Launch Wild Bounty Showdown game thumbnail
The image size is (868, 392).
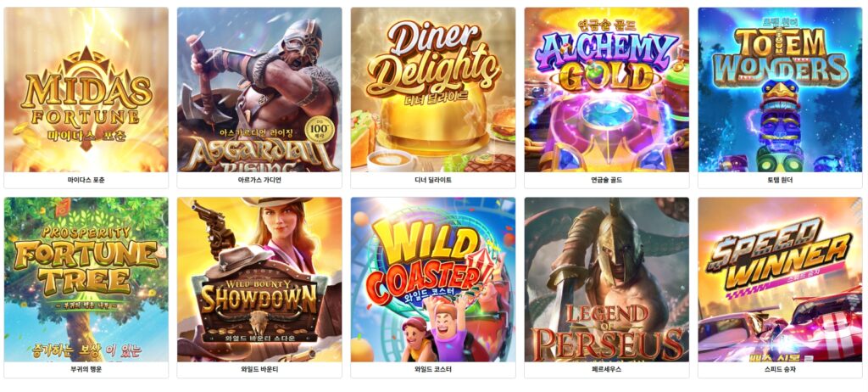click(259, 279)
